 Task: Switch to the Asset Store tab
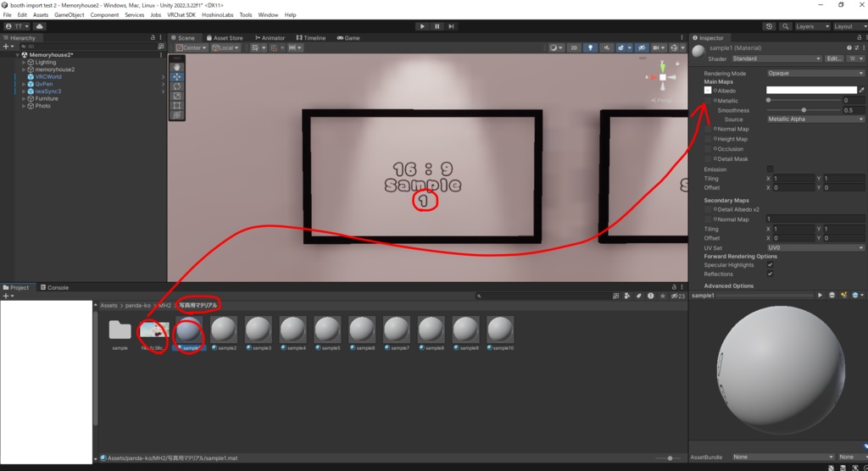point(225,38)
